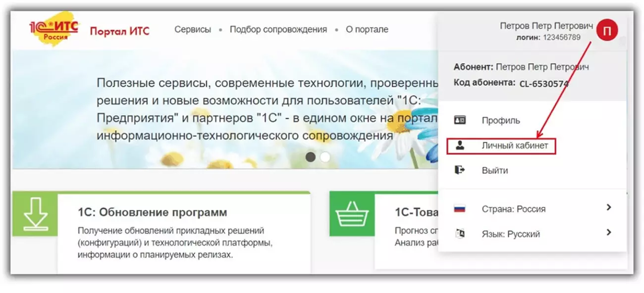This screenshot has width=644, height=293.
Task: Click the language icon beside Язык
Action: (460, 234)
